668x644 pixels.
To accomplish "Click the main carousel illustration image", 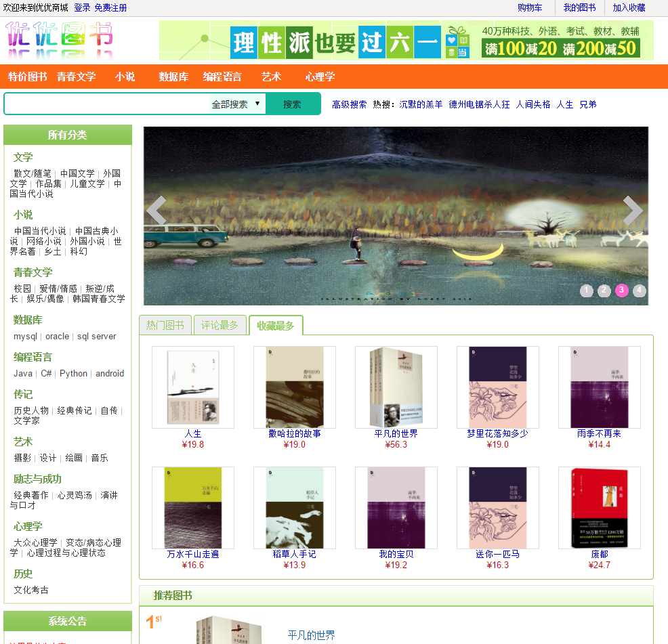I will tap(396, 215).
